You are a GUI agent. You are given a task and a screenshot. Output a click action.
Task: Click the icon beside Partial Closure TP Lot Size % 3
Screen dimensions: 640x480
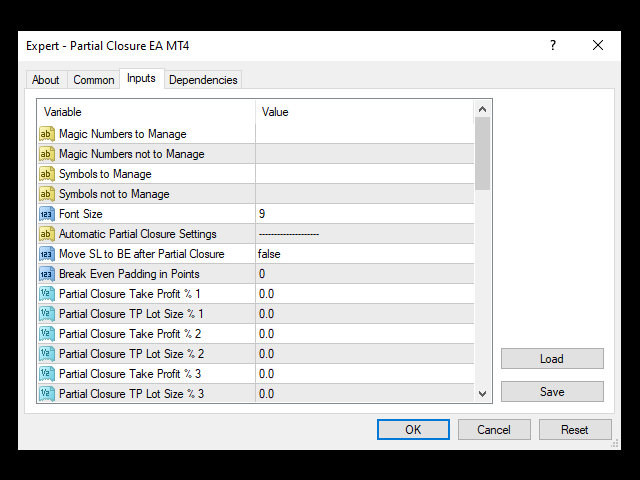46,394
